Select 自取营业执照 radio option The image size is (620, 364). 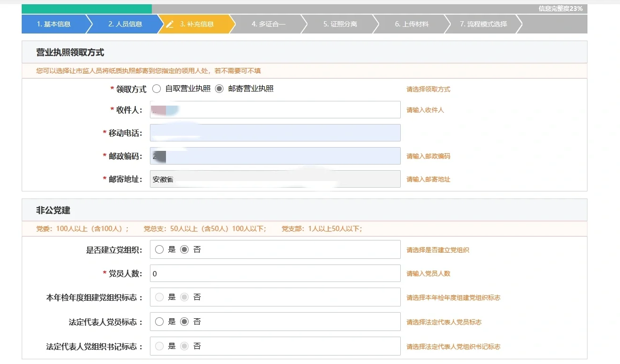pyautogui.click(x=157, y=89)
